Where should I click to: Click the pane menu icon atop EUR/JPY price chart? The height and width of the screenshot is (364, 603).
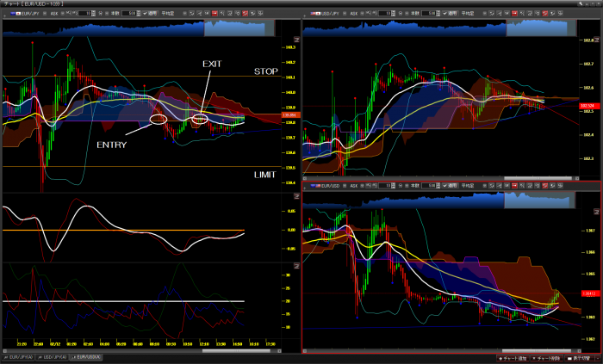click(x=296, y=40)
